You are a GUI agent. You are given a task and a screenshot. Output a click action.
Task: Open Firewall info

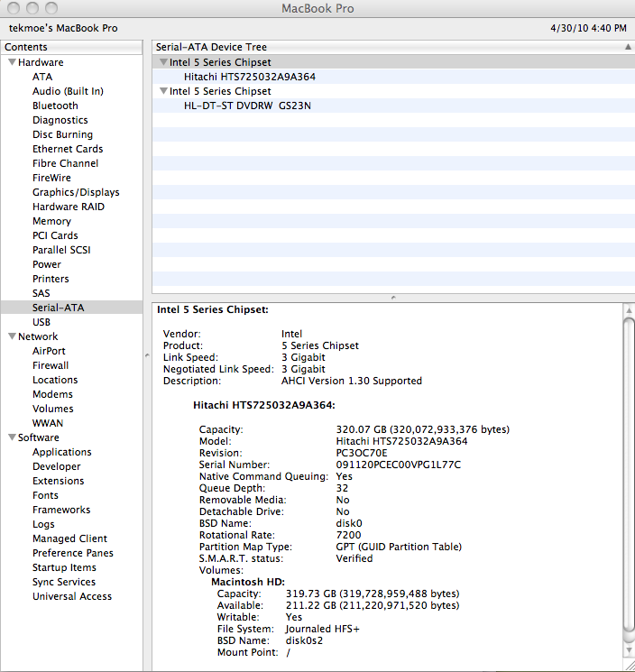click(x=51, y=365)
